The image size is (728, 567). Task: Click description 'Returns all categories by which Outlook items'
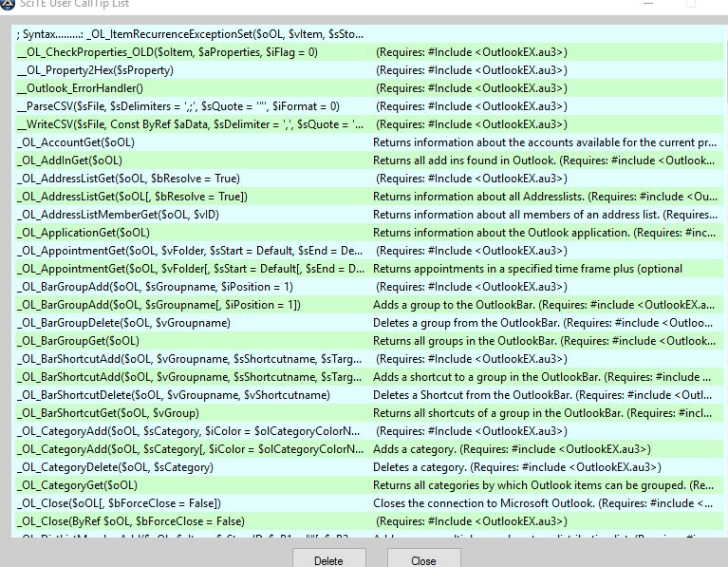coord(543,487)
